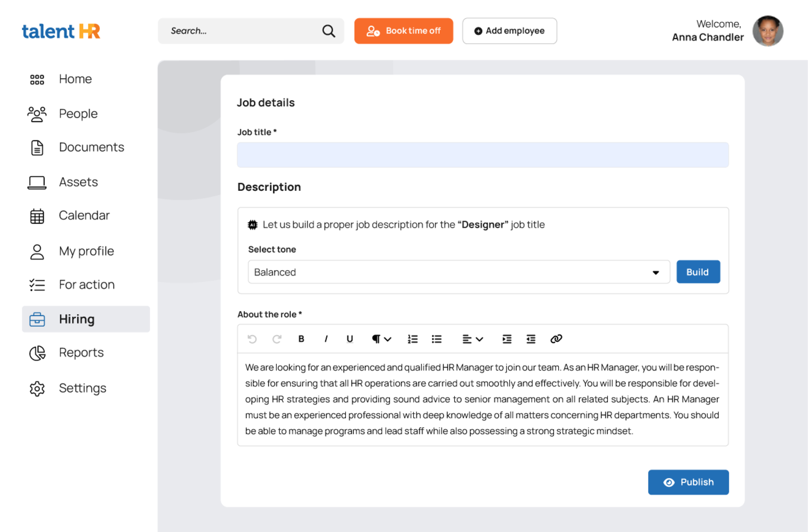Open Settings in the sidebar
Viewport: 808px width, 532px height.
(82, 388)
